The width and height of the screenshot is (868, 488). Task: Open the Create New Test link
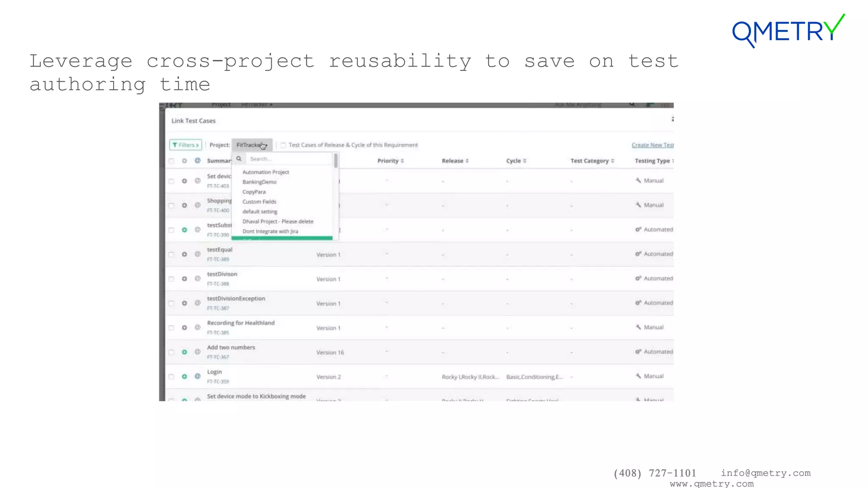click(x=652, y=145)
